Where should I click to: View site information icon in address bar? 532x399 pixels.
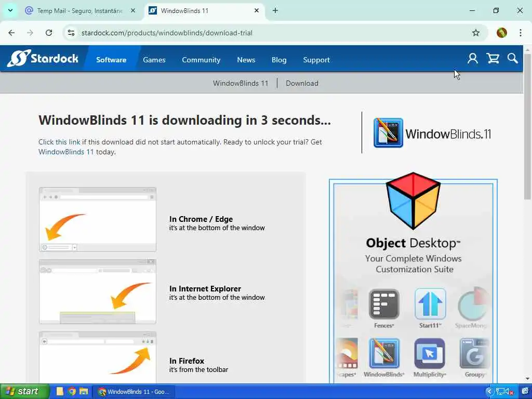pyautogui.click(x=71, y=33)
